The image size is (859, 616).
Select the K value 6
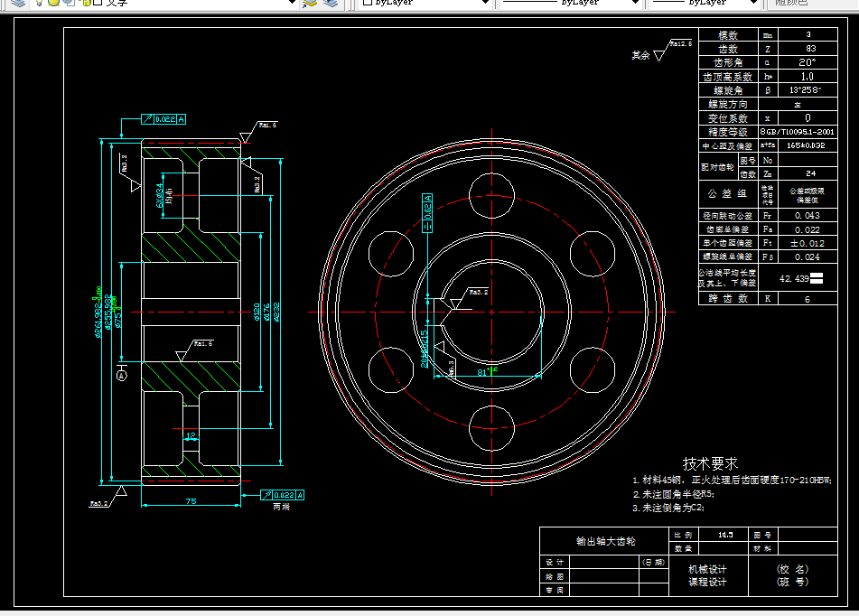(807, 299)
